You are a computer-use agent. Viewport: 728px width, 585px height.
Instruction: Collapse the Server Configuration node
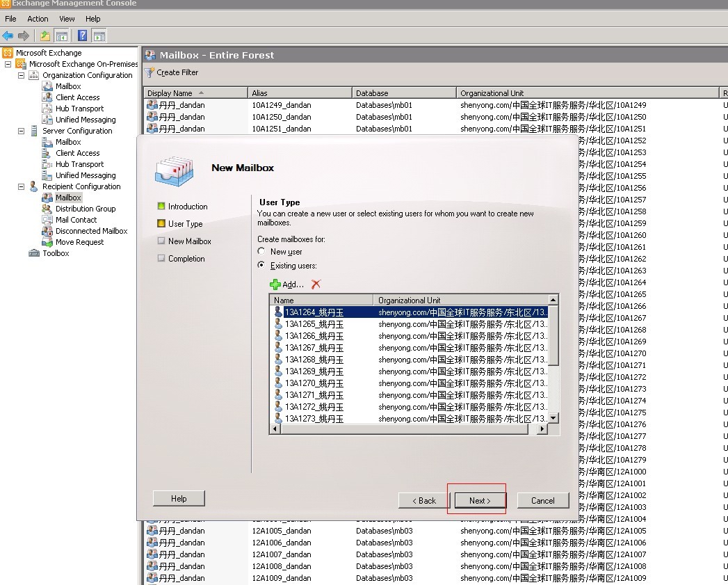pyautogui.click(x=21, y=131)
